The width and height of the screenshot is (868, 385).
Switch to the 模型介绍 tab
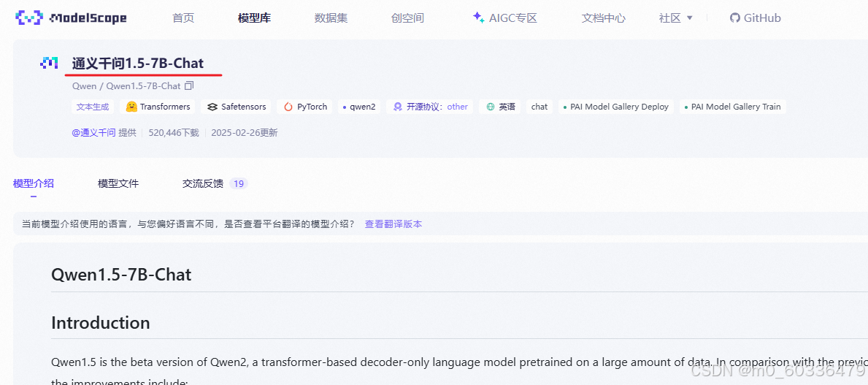pos(33,184)
